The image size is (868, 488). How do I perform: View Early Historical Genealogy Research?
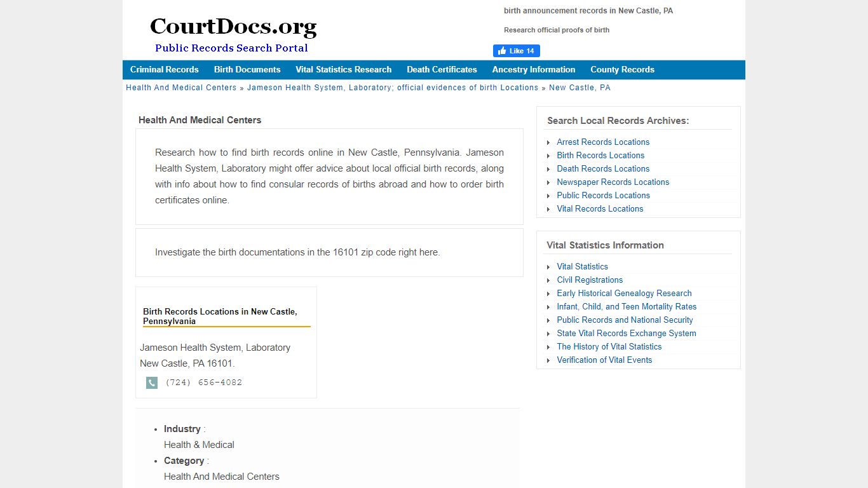[x=624, y=294]
